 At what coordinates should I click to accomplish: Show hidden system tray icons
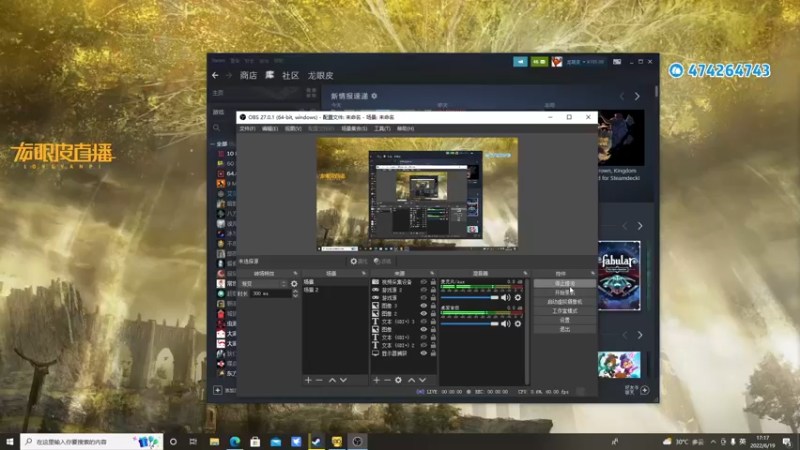[713, 441]
